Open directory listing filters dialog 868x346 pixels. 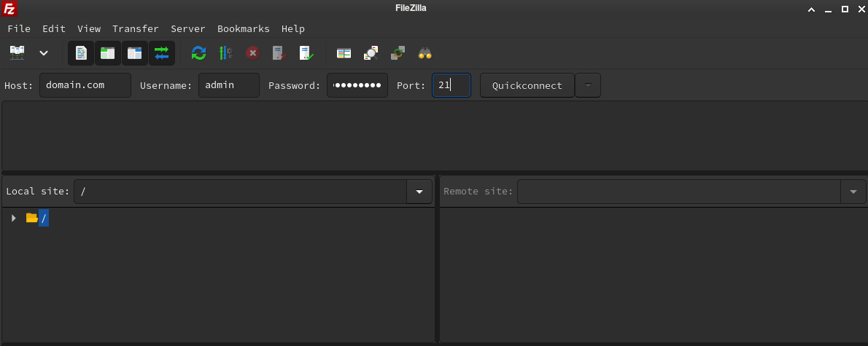[344, 53]
